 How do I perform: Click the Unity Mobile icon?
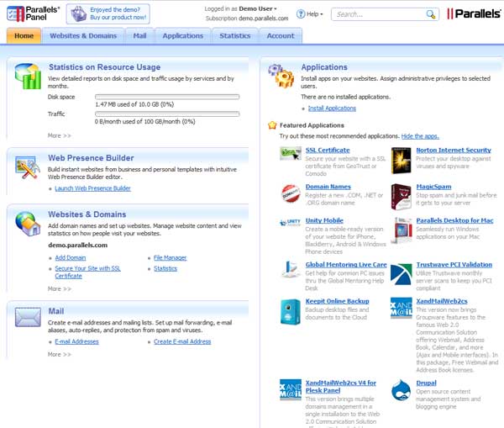coord(291,224)
